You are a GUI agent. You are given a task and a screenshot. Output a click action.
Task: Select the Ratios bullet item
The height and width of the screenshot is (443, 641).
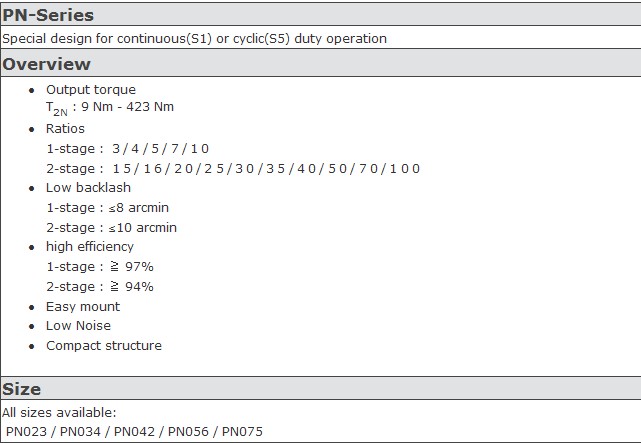(65, 129)
